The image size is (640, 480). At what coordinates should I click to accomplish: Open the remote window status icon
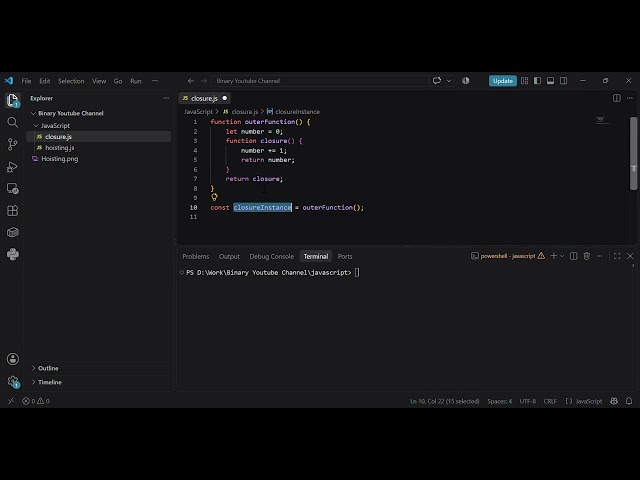coord(11,401)
